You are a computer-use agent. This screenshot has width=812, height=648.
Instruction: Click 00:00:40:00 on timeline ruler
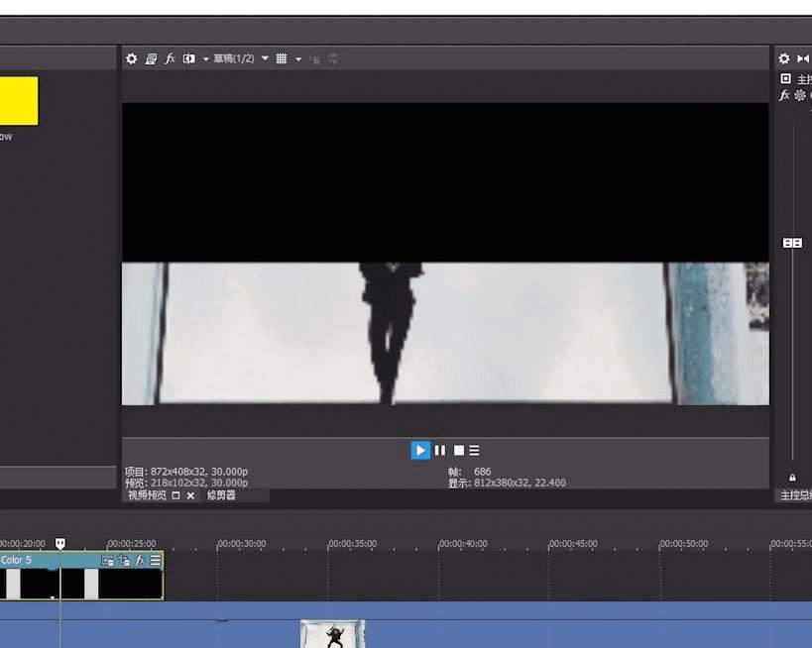pyautogui.click(x=463, y=544)
